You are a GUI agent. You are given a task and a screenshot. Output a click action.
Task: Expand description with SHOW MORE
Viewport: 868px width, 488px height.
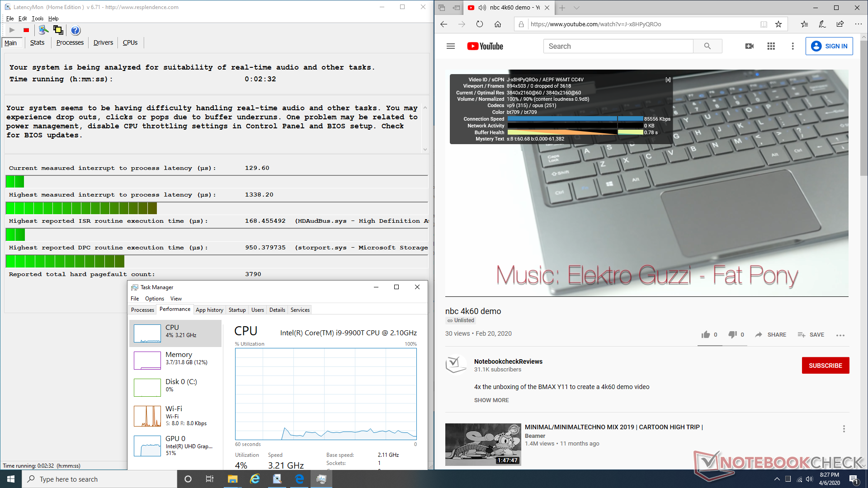click(x=491, y=400)
